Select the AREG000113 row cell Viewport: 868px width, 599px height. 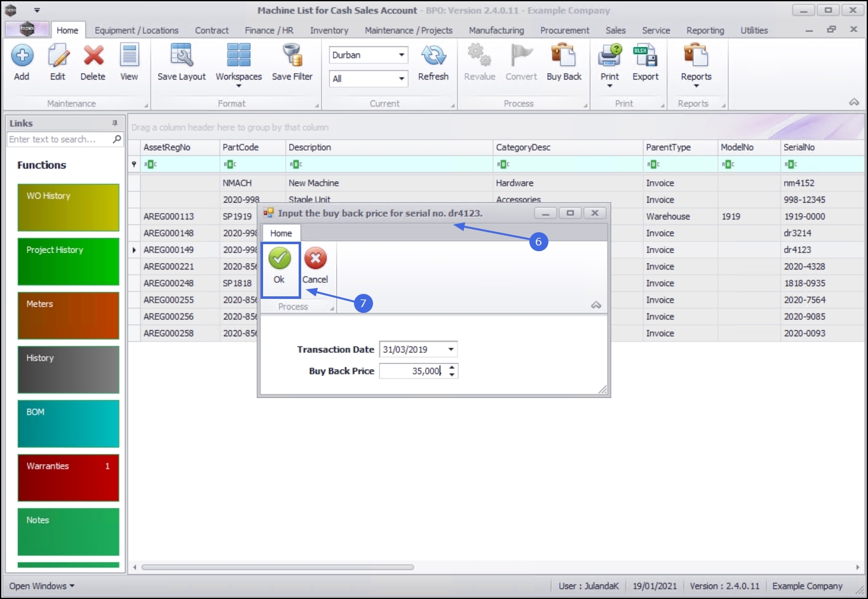pos(180,216)
